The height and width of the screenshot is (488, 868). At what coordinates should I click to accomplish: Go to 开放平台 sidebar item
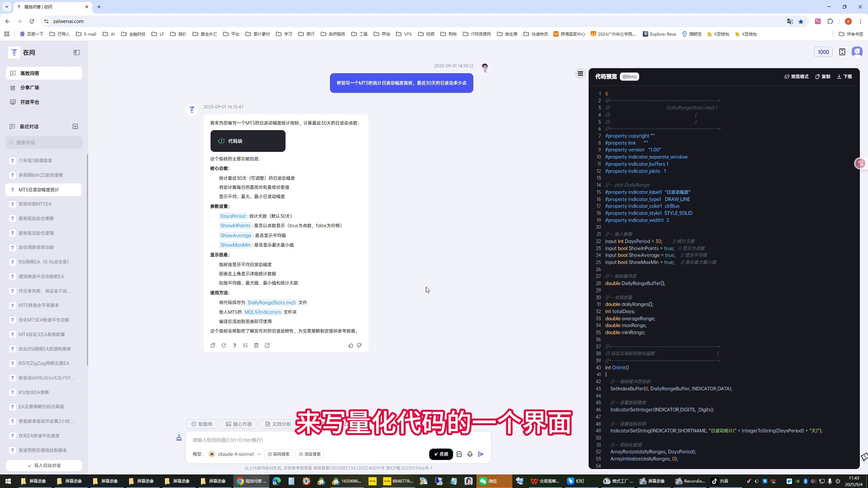(30, 102)
